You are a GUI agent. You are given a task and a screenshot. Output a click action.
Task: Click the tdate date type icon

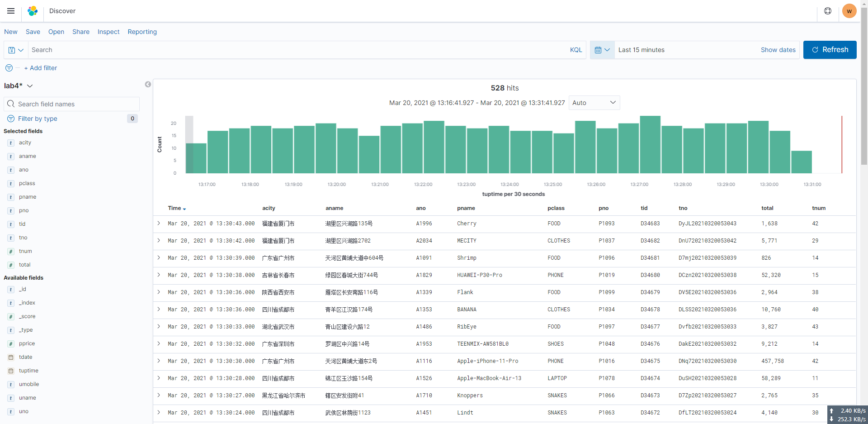11,357
